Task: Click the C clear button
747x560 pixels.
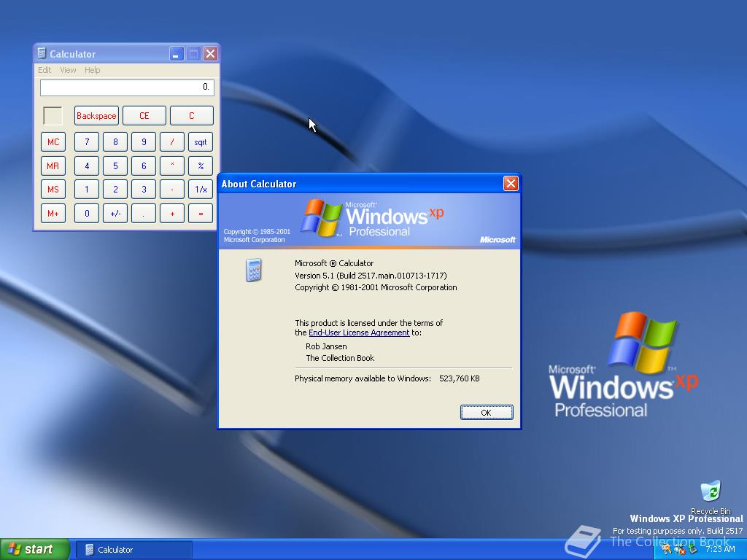Action: (x=192, y=116)
